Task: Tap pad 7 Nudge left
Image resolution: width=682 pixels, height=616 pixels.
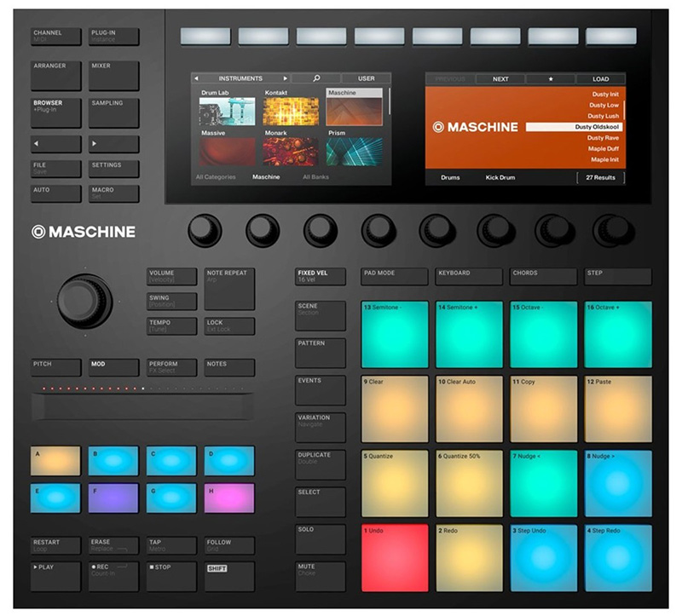Action: [x=544, y=483]
